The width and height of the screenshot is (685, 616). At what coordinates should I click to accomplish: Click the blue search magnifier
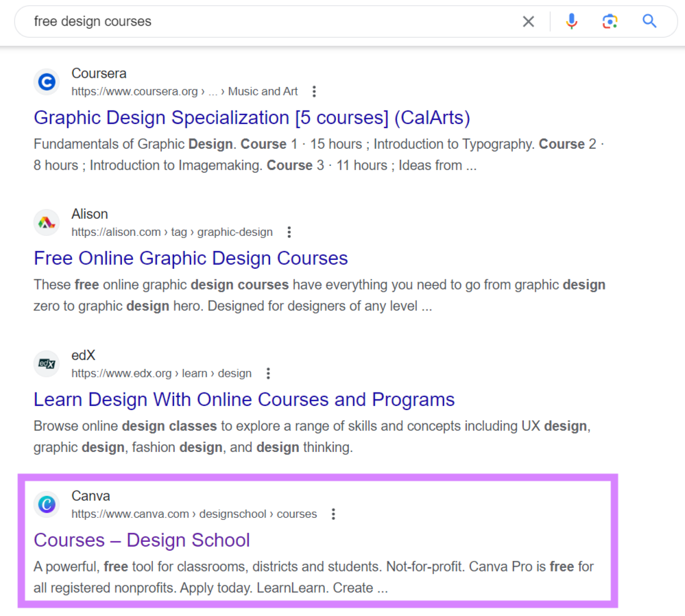point(648,21)
